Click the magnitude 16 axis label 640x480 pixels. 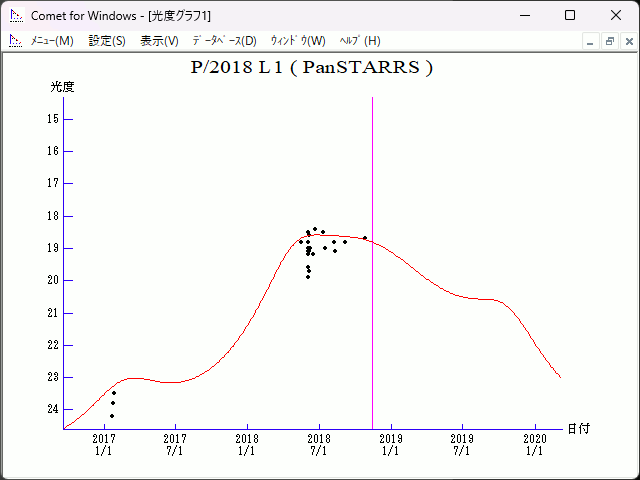click(x=53, y=151)
